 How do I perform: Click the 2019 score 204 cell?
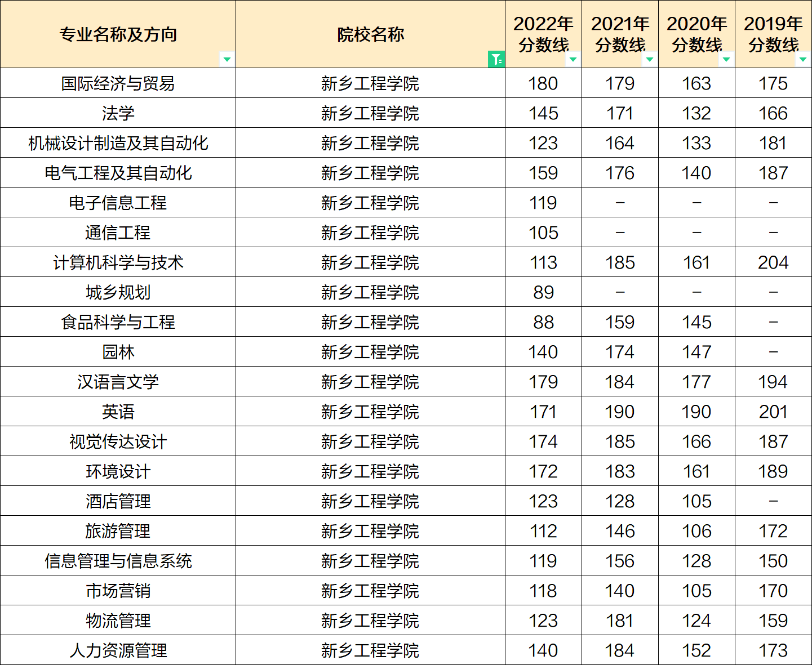[773, 262]
